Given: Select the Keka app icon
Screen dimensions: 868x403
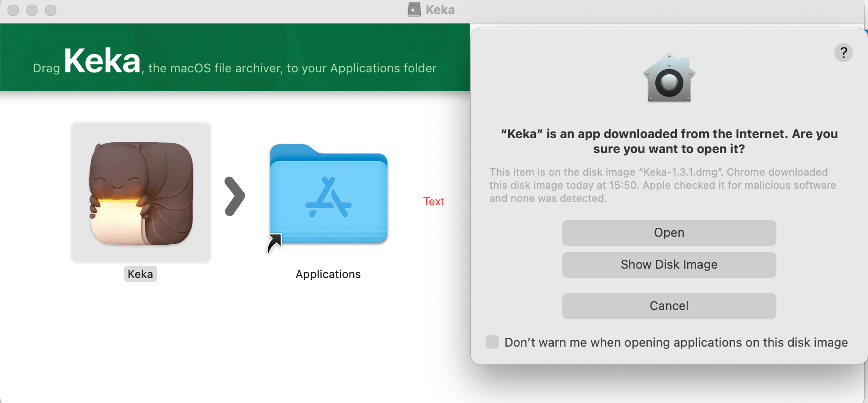Looking at the screenshot, I should (x=141, y=193).
